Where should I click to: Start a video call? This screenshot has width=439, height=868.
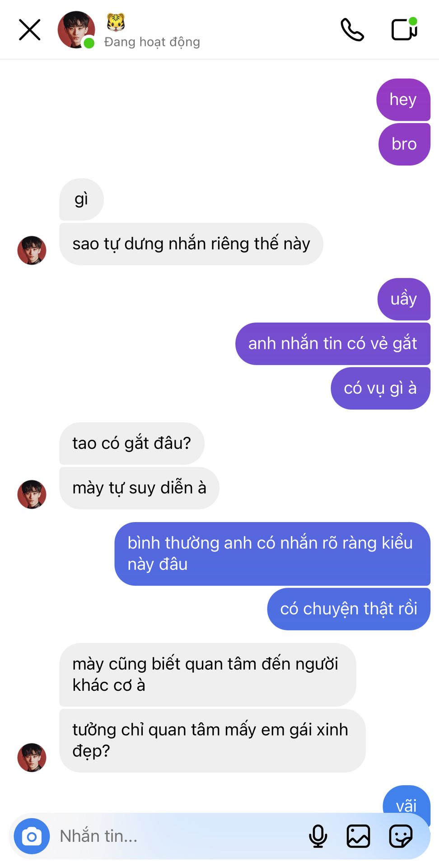click(404, 29)
